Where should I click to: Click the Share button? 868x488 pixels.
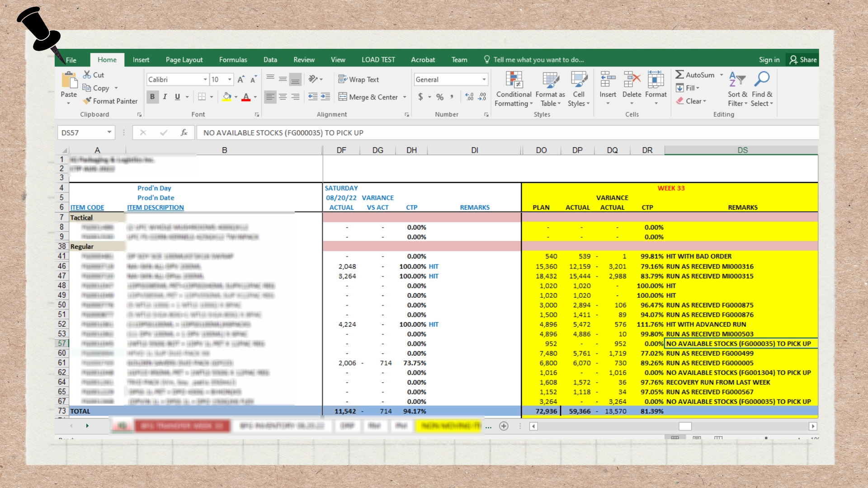(803, 60)
